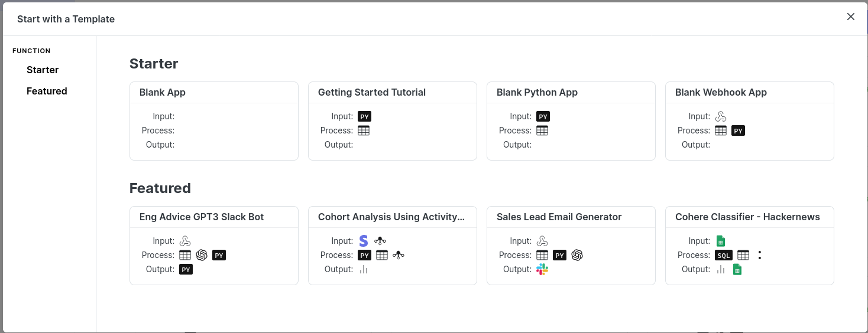Open the Getting Started Tutorial template
Image resolution: width=868 pixels, height=333 pixels.
click(x=393, y=121)
